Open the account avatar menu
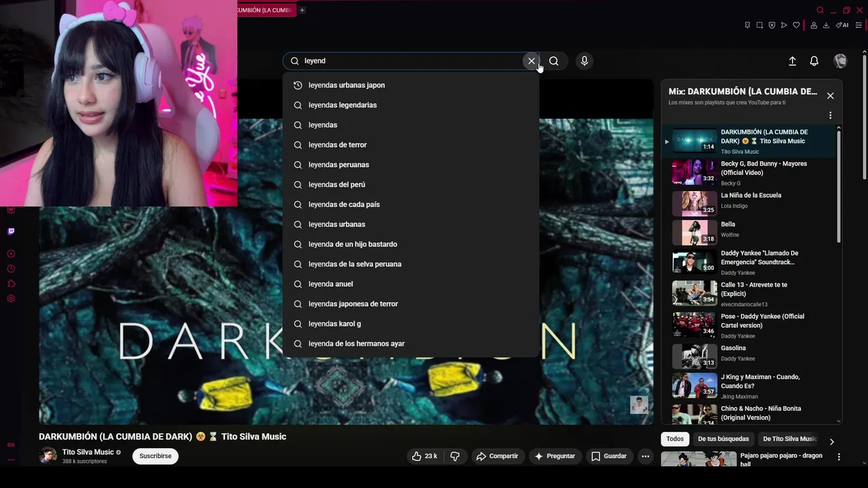The width and height of the screenshot is (868, 488). [840, 61]
